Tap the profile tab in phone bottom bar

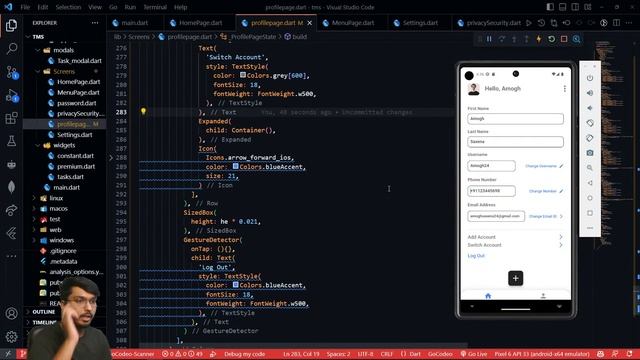[x=543, y=296]
